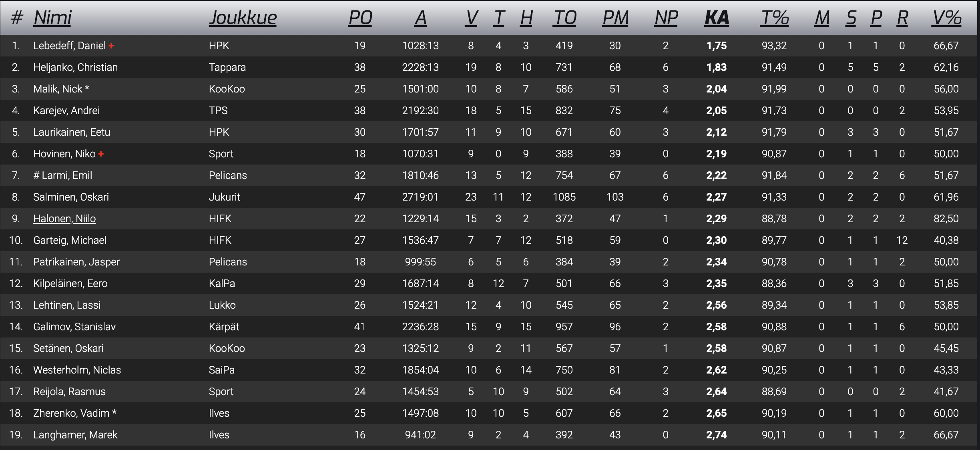Sort by the H losses column header
Viewport: 980px width, 450px height.
pyautogui.click(x=526, y=18)
